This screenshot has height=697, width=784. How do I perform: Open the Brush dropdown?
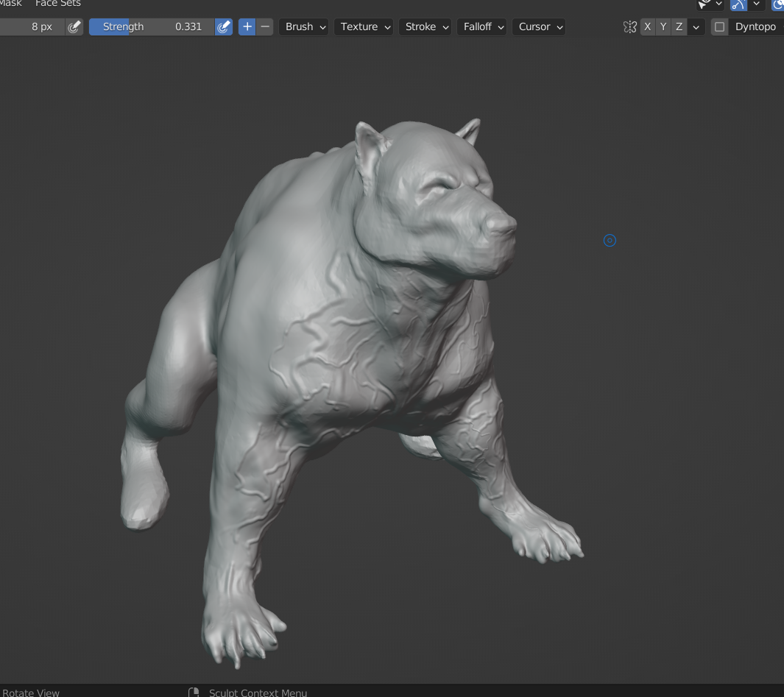(x=306, y=27)
